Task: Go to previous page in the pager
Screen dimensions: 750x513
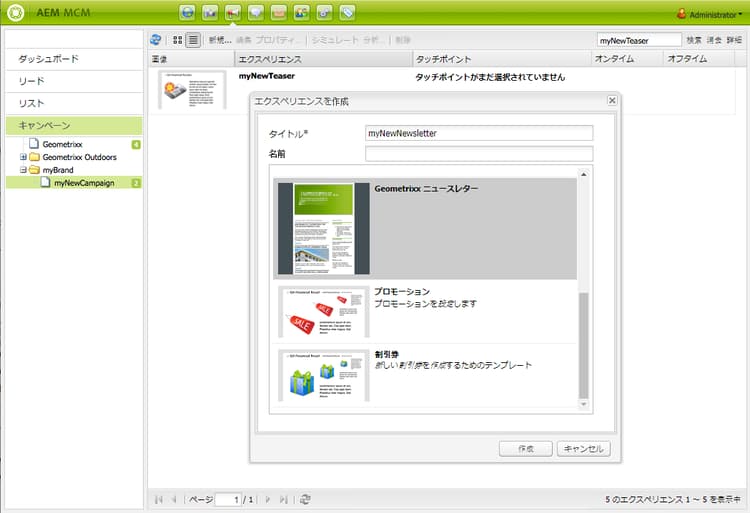Action: [175, 500]
